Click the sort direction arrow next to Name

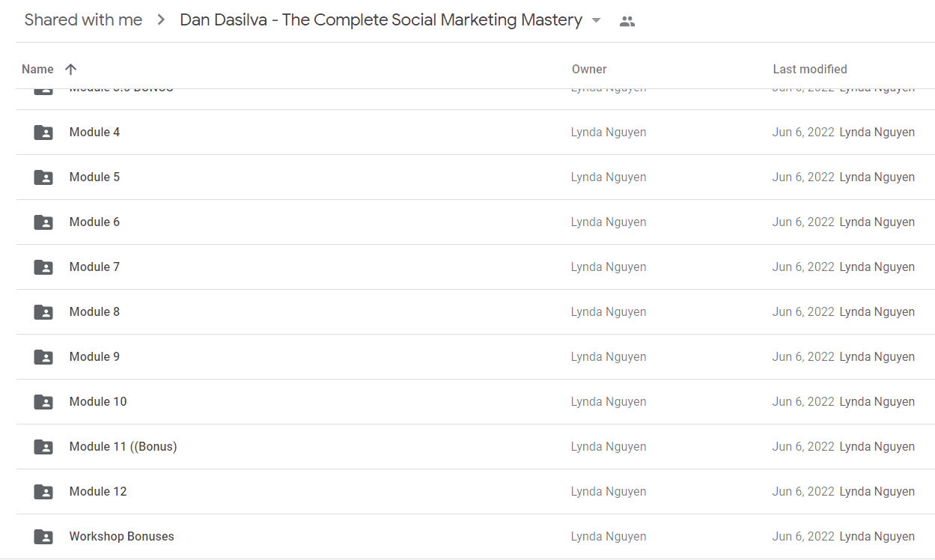pos(70,69)
